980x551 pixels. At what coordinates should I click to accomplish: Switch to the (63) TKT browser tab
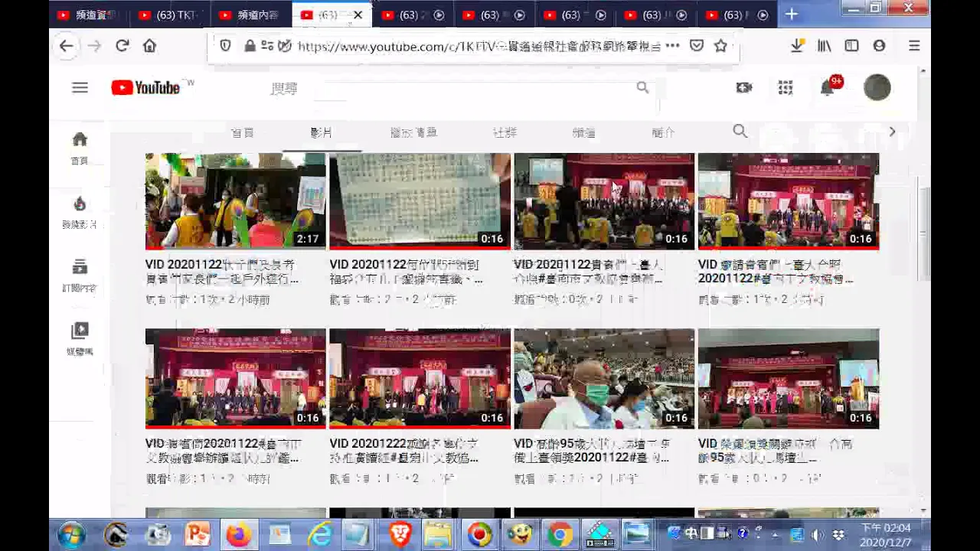(x=170, y=15)
